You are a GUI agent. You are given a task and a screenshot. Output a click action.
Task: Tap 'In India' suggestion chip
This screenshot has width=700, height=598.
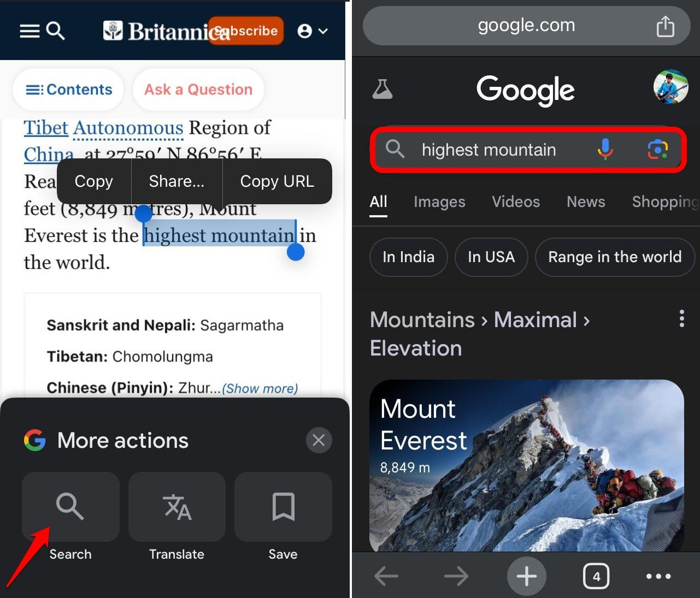pos(409,257)
